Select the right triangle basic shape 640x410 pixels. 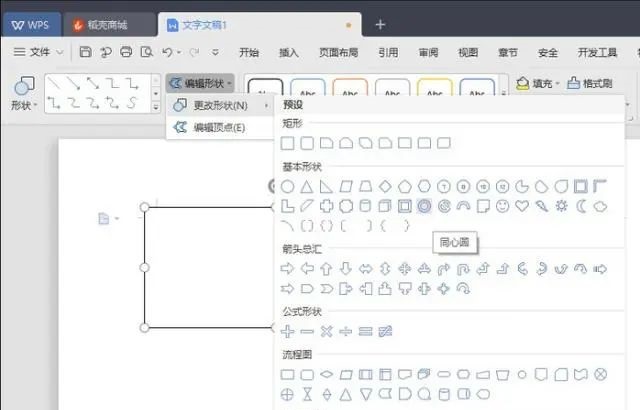[326, 187]
